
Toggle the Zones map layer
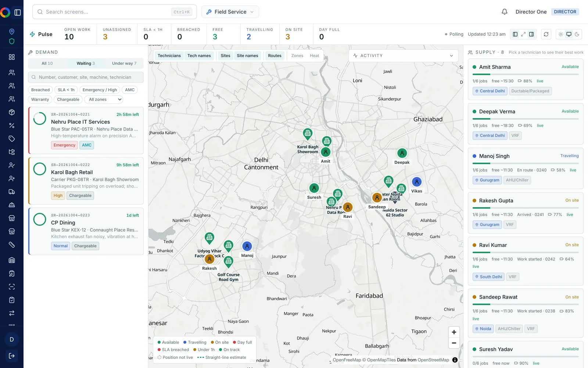[x=297, y=56]
